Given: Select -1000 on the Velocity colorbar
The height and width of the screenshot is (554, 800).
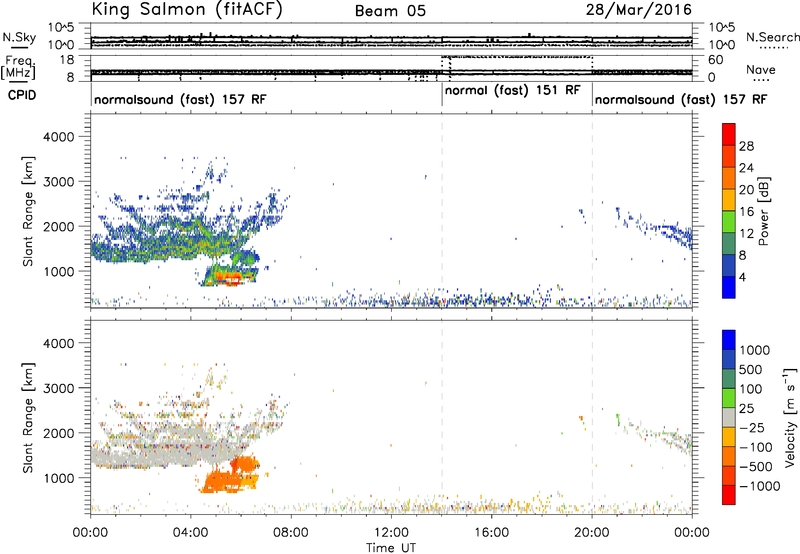Looking at the screenshot, I should 760,486.
